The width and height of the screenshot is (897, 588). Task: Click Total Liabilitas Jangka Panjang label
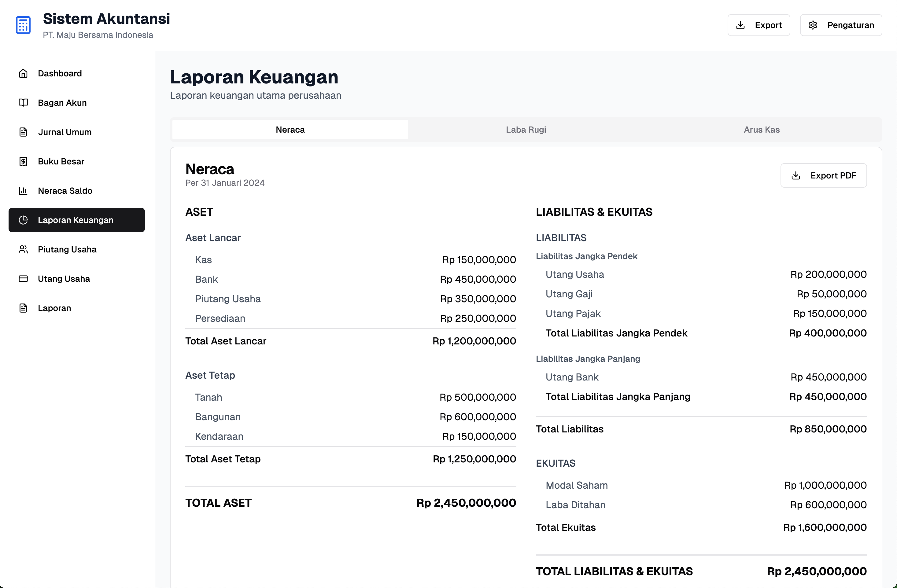618,397
